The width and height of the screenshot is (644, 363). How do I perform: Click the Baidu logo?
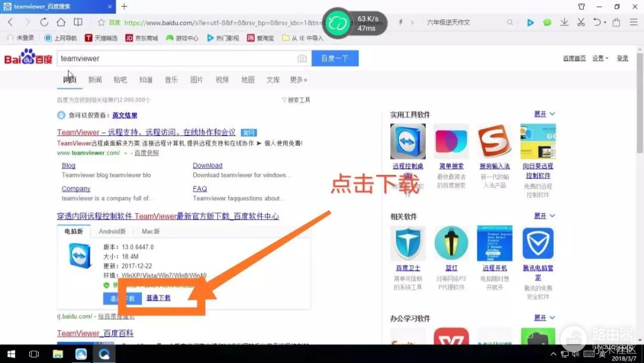[x=28, y=57]
